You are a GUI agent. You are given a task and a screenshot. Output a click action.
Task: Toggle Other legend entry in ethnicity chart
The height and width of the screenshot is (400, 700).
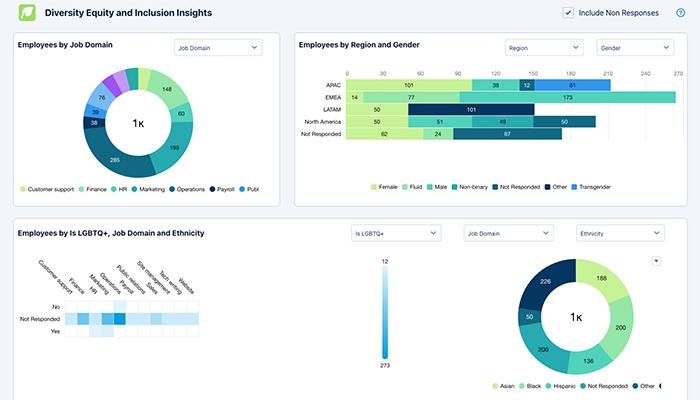point(644,386)
